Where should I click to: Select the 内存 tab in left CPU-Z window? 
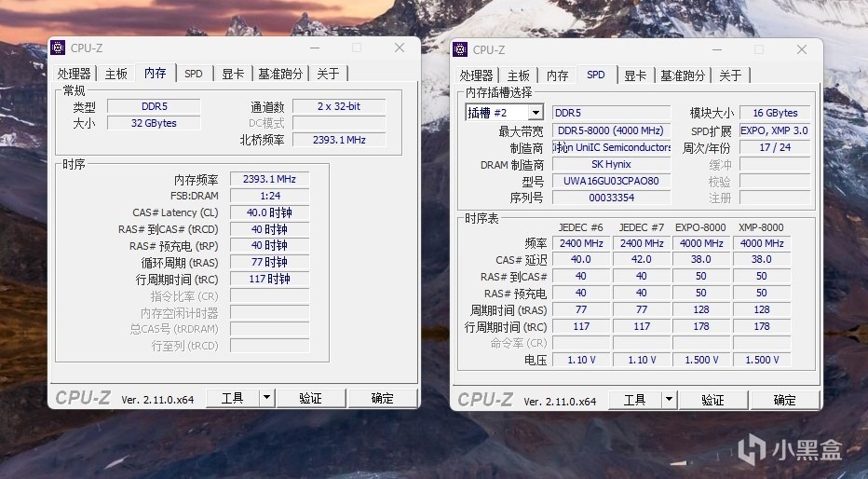[155, 73]
